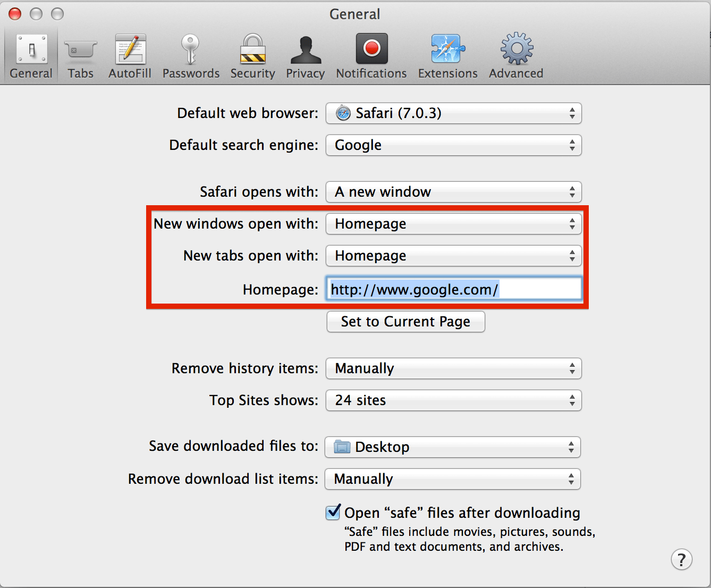Viewport: 711px width, 588px height.
Task: Choose the Save downloaded files to dropdown
Action: [453, 447]
